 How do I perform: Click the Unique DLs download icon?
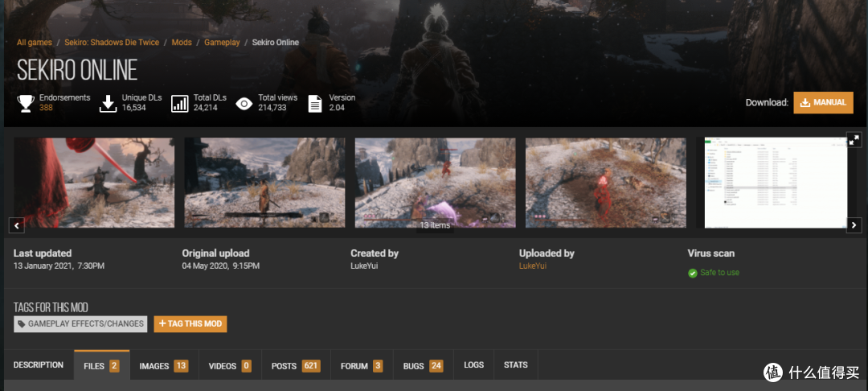point(108,104)
